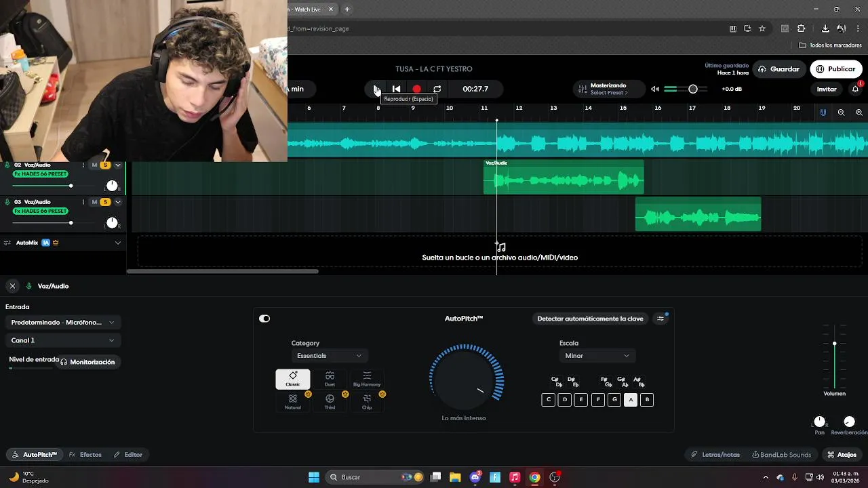Mute track 02 Voz/Audio
The image size is (868, 488).
click(94, 165)
